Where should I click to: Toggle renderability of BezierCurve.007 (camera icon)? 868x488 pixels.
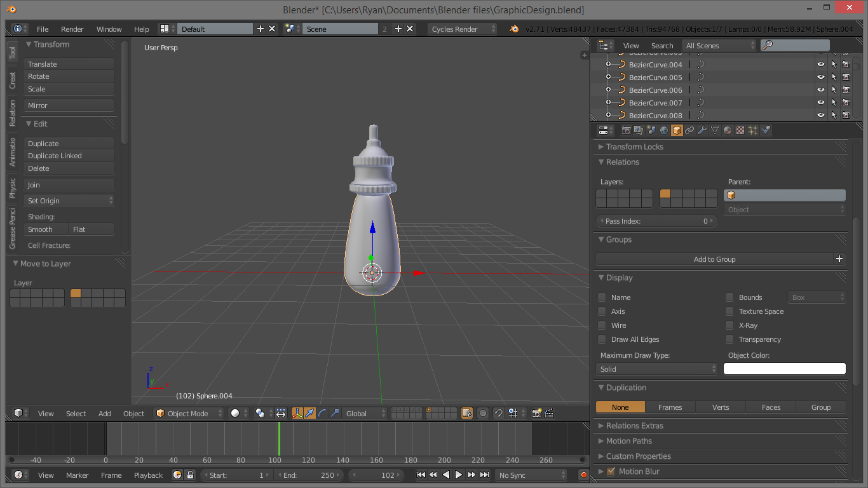pos(846,102)
